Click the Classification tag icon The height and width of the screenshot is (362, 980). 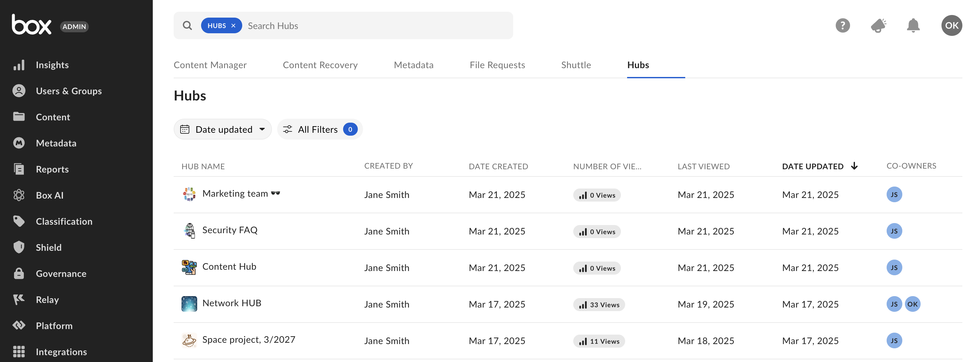click(19, 221)
